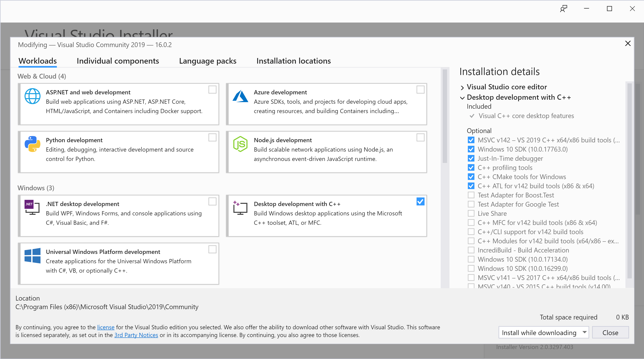644x359 pixels.
Task: Collapse Desktop development with C++ details
Action: (462, 98)
